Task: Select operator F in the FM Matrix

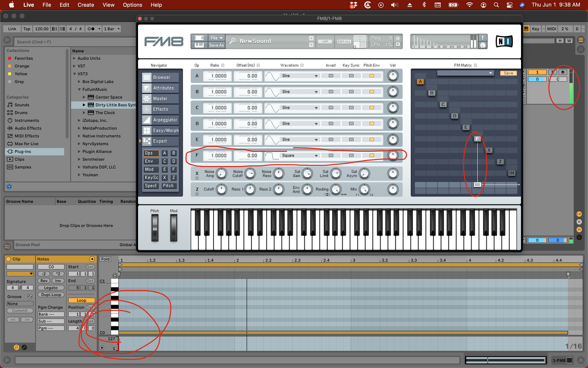Action: (477, 139)
